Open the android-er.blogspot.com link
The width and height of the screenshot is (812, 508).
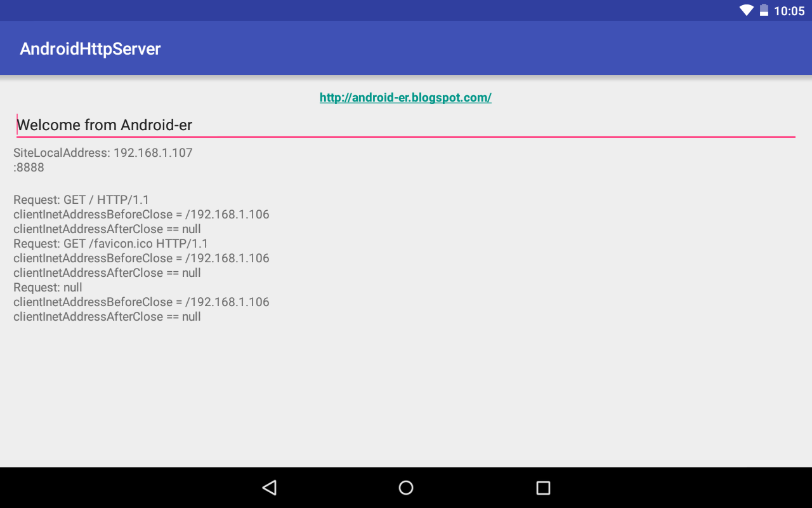(405, 97)
